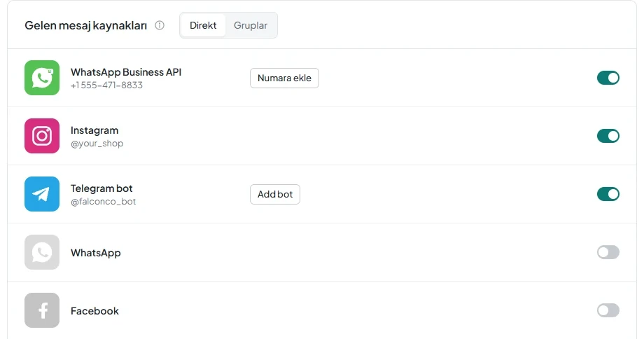Screen dimensions: 644x339
Task: Click the WhatsApp Business API label
Action: (126, 72)
